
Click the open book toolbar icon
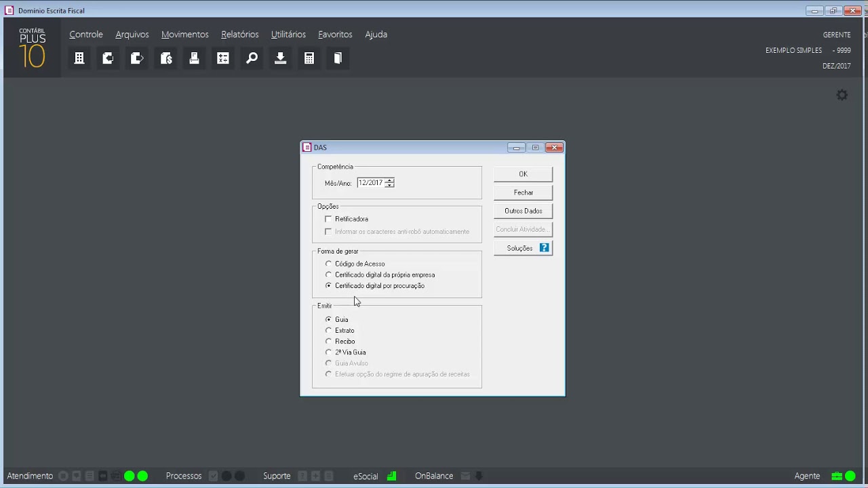pyautogui.click(x=338, y=58)
